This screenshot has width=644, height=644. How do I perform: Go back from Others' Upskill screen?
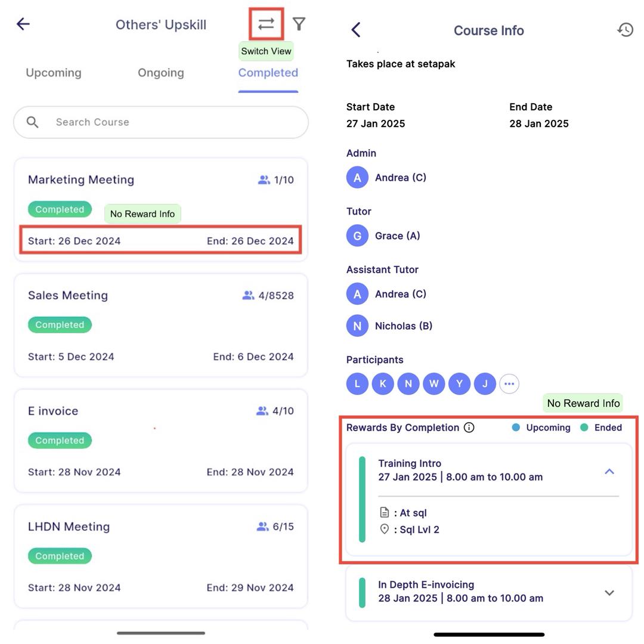click(x=23, y=24)
